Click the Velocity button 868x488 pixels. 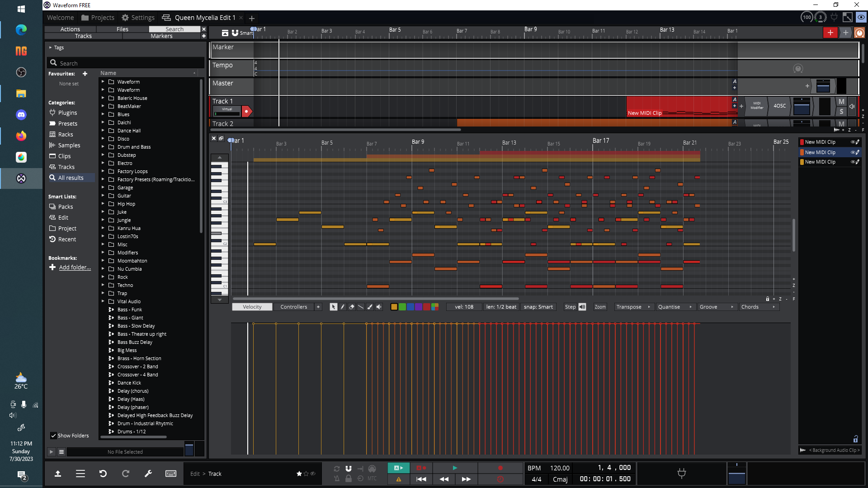252,307
